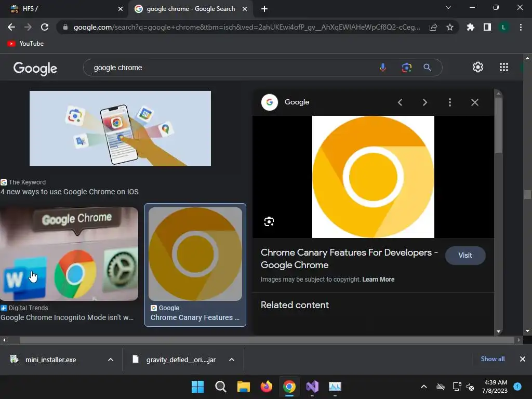The image size is (532, 399).
Task: Launch Firefox from taskbar
Action: [x=267, y=387]
